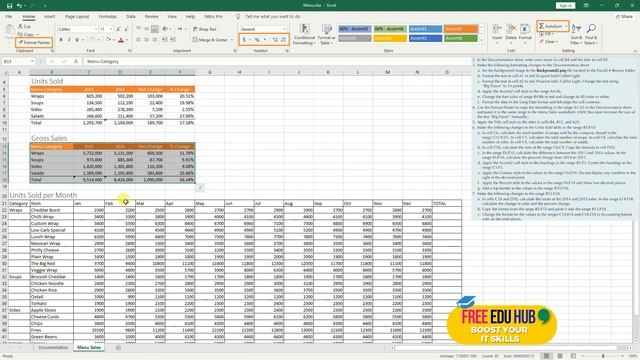Click the Undo arrow icon
The image size is (640, 360).
(x=19, y=6)
